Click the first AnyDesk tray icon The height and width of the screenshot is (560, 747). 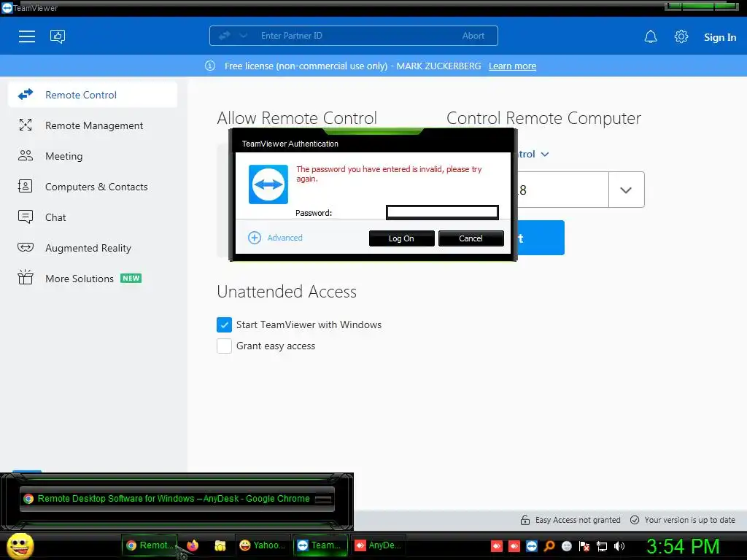tap(496, 546)
